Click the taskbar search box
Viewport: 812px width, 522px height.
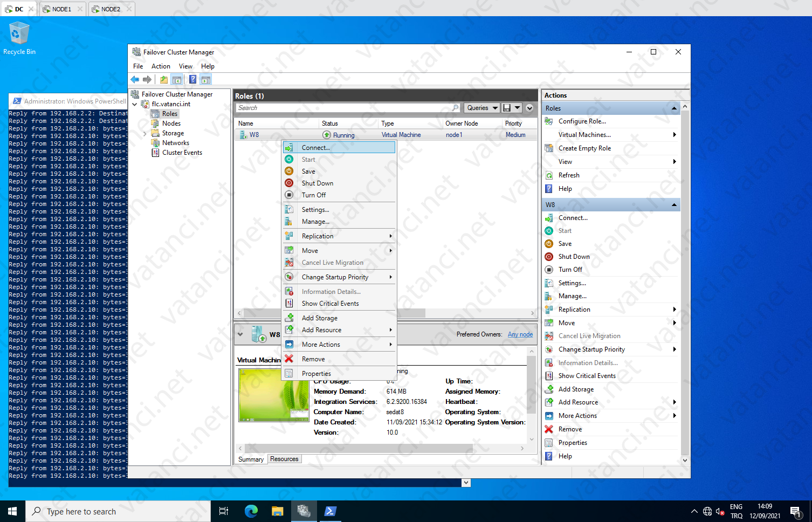(x=118, y=511)
